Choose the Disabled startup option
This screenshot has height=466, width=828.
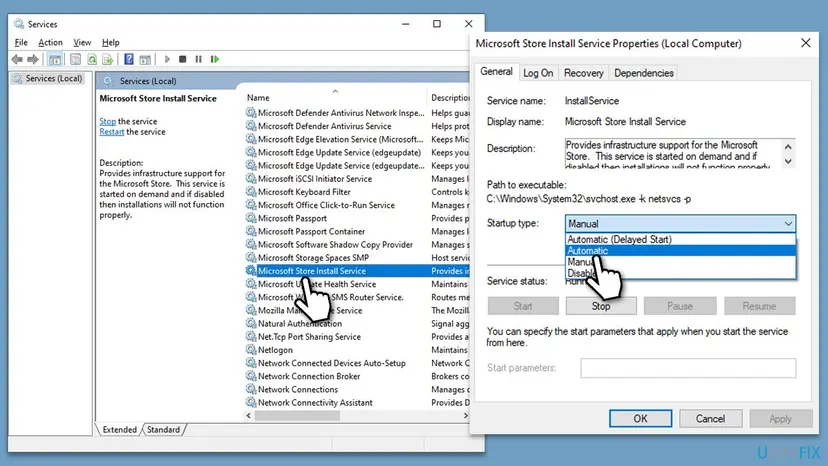680,273
